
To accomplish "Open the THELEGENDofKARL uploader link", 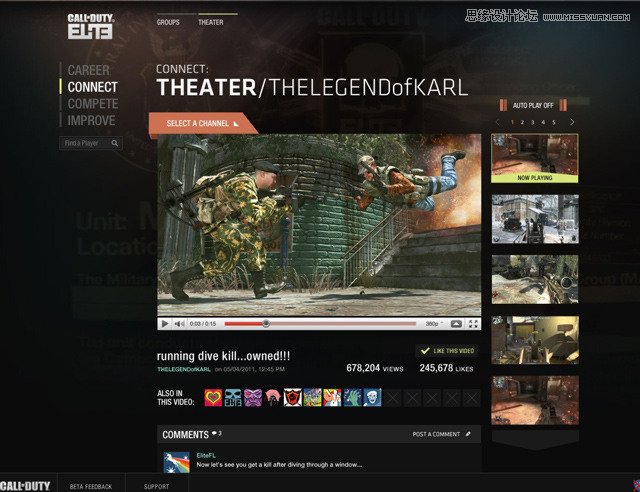I will [x=184, y=369].
